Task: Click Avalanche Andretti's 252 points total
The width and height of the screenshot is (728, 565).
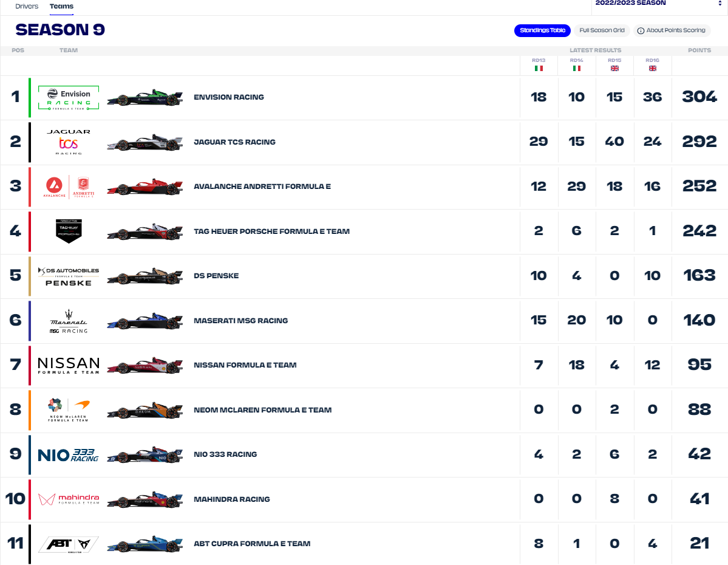Action: (699, 186)
